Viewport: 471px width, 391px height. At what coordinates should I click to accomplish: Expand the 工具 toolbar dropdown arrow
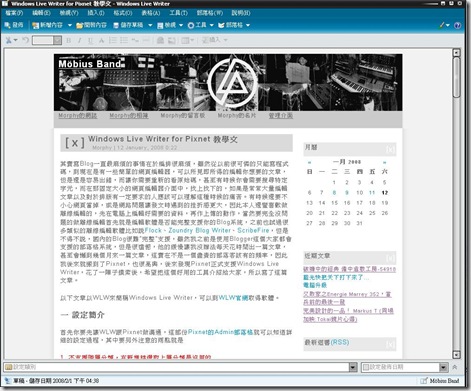211,25
